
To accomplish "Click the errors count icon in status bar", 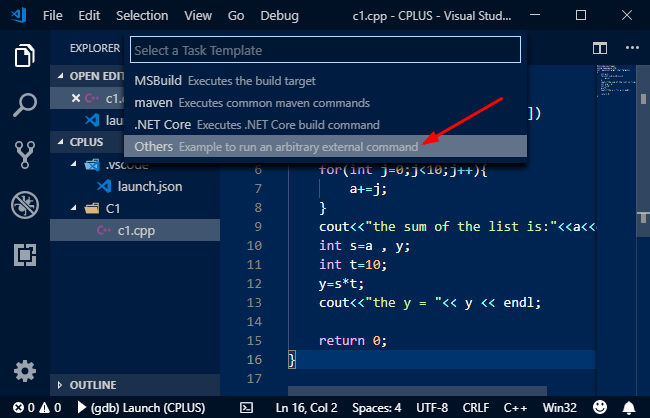I will (x=18, y=408).
